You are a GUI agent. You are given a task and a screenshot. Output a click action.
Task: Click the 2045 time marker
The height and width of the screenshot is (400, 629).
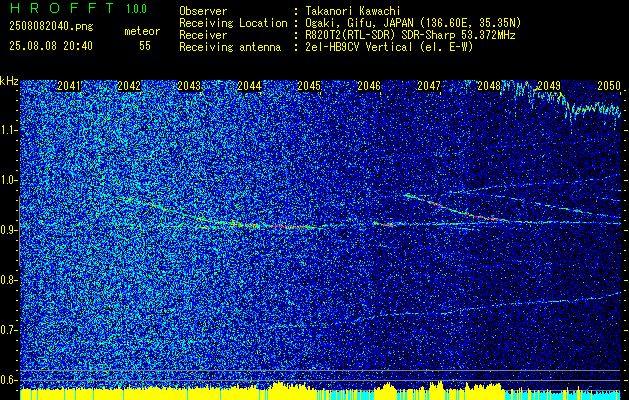[x=309, y=85]
